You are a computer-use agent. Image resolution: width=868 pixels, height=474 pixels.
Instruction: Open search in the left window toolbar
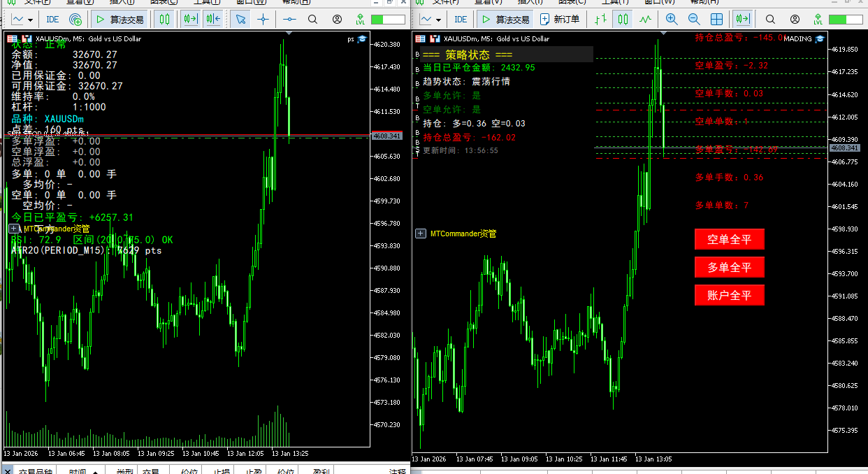pyautogui.click(x=312, y=20)
